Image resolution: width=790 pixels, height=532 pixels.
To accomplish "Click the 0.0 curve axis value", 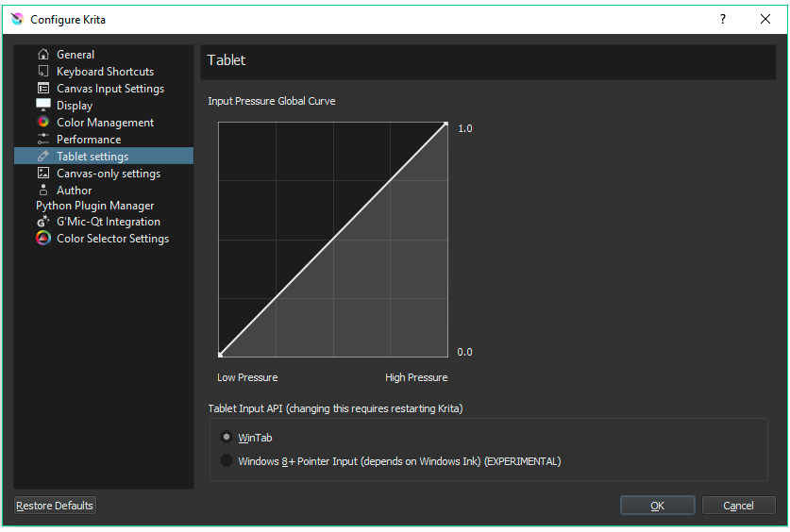I will (x=464, y=353).
